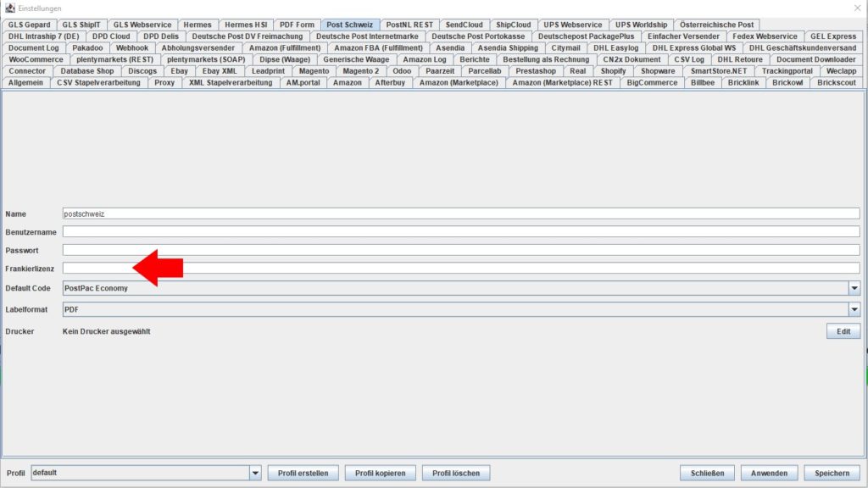Click the Schließen button
868x488 pixels.
(707, 473)
